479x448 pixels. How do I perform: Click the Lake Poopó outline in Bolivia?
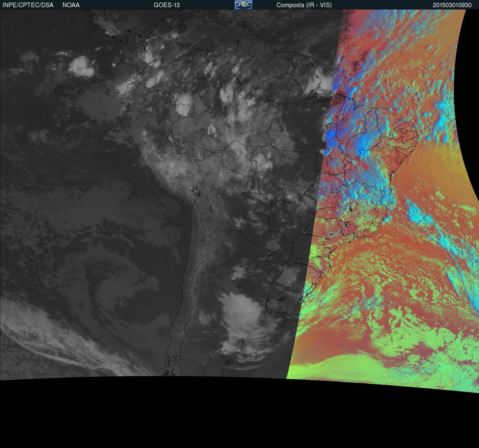[x=211, y=209]
